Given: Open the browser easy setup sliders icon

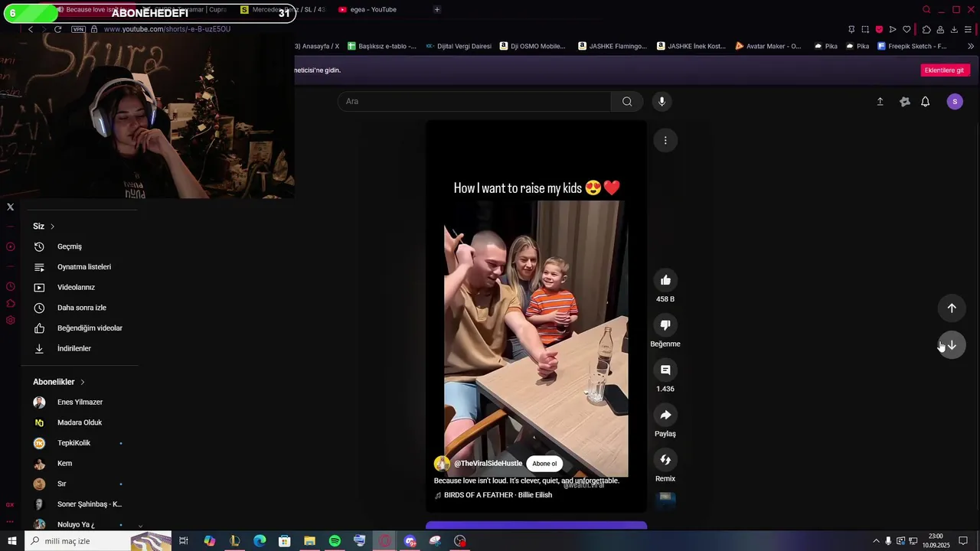Looking at the screenshot, I should (x=969, y=29).
